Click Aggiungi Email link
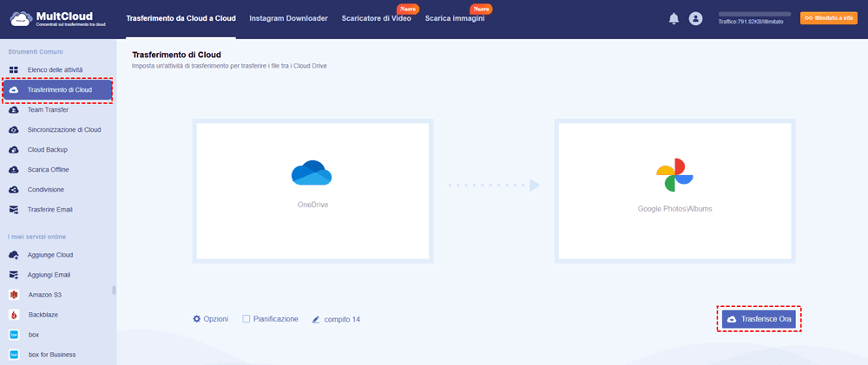This screenshot has width=868, height=365. 49,275
